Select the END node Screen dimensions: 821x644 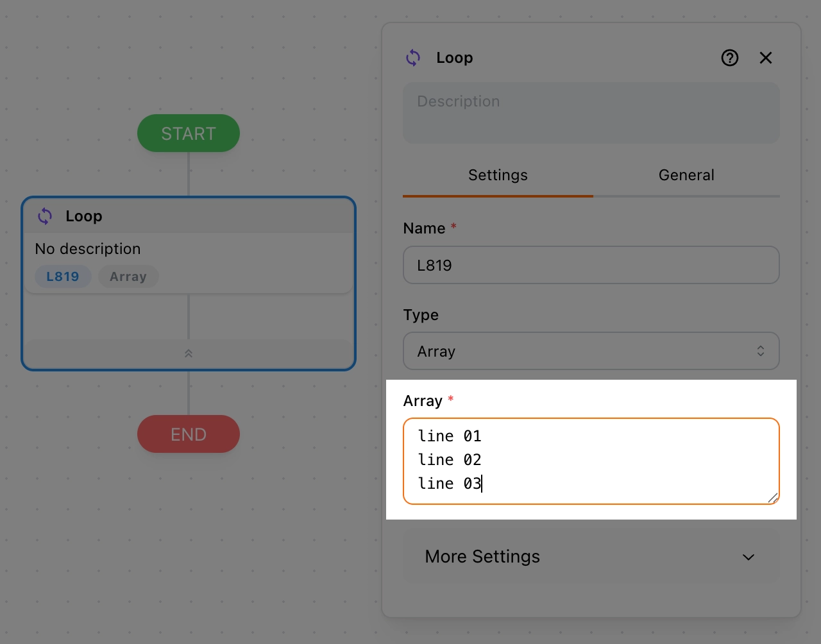189,434
